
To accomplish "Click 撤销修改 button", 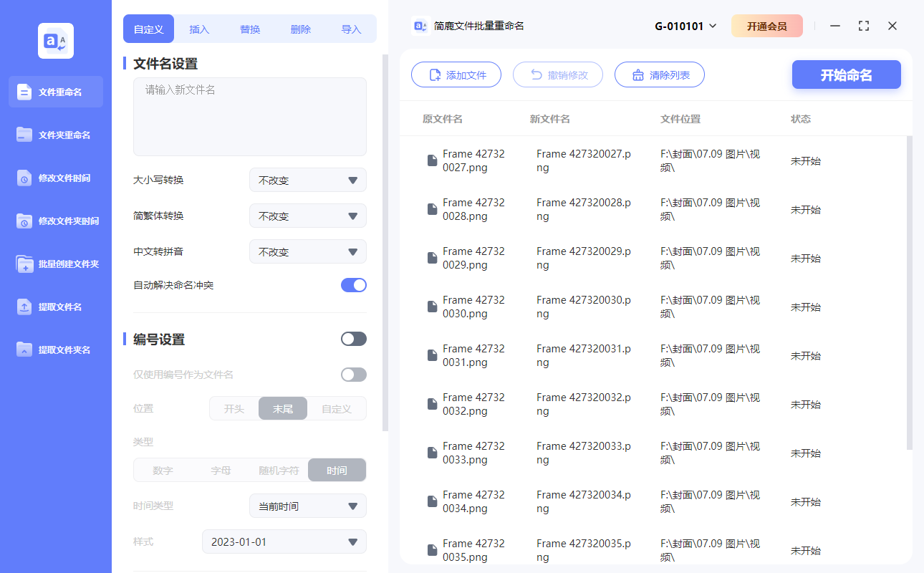I will 558,74.
